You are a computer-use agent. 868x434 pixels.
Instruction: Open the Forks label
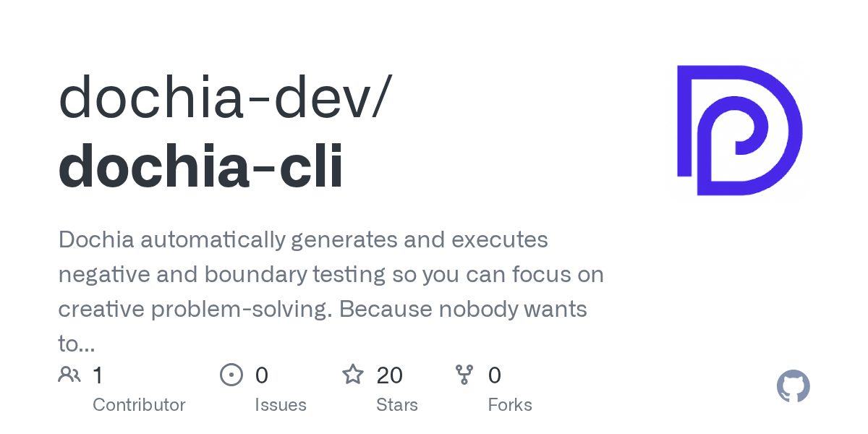coord(510,404)
